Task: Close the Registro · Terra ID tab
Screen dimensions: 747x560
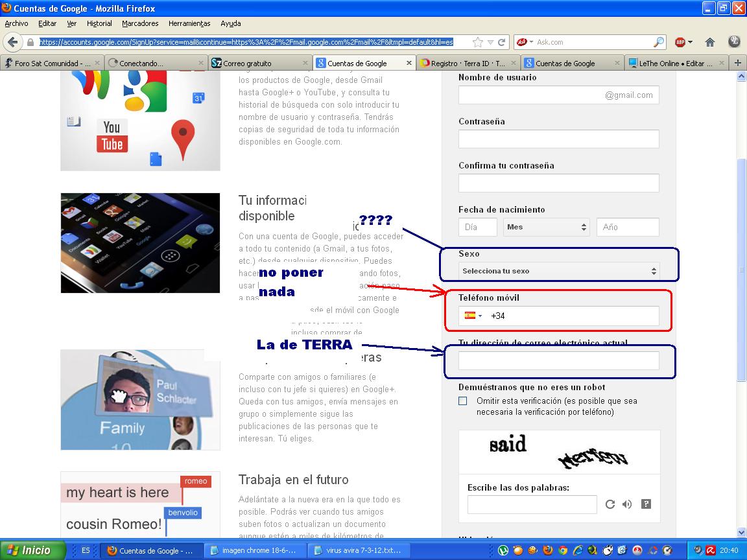Action: [x=514, y=63]
